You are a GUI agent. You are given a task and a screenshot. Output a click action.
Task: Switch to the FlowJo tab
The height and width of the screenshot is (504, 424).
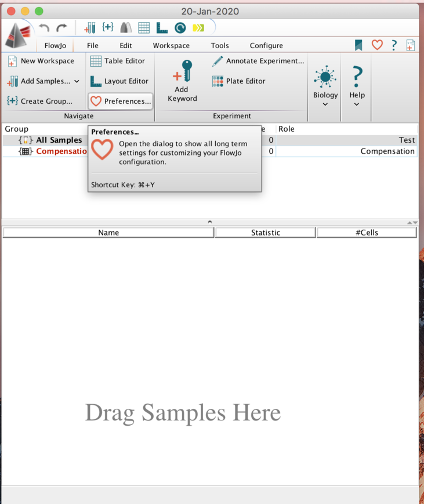tap(55, 46)
